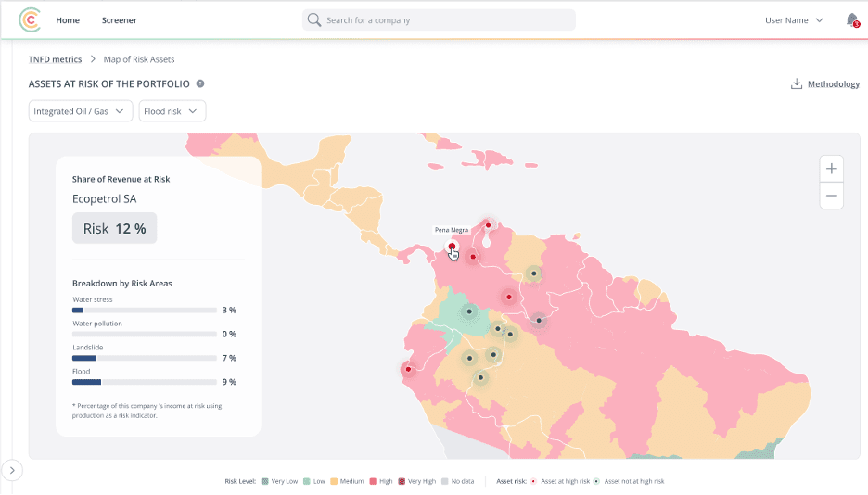Select the Pena Negra asset marker

[452, 247]
